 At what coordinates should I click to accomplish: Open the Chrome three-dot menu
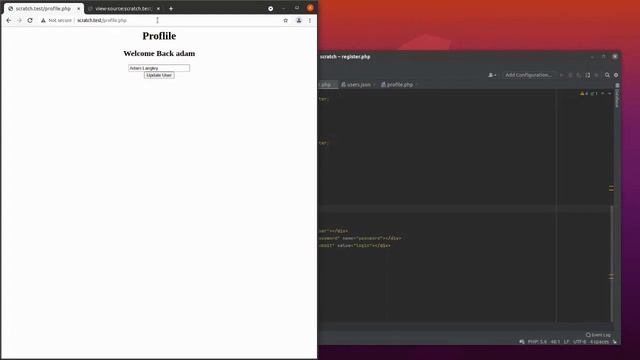310,20
